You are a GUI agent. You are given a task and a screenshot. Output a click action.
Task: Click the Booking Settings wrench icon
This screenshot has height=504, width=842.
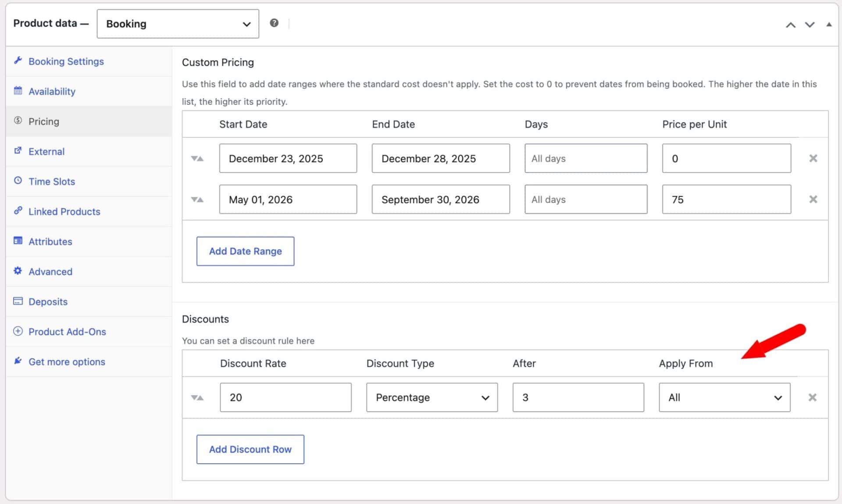(18, 60)
